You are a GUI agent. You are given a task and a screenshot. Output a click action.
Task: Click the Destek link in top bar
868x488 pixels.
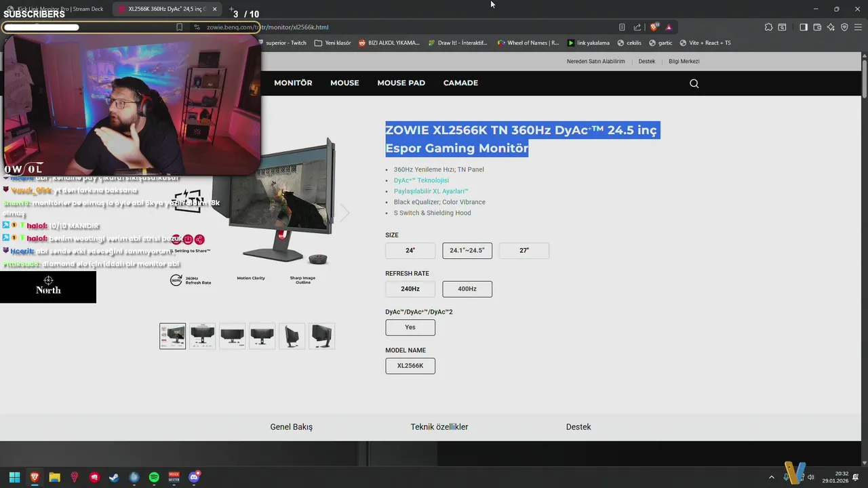point(647,61)
